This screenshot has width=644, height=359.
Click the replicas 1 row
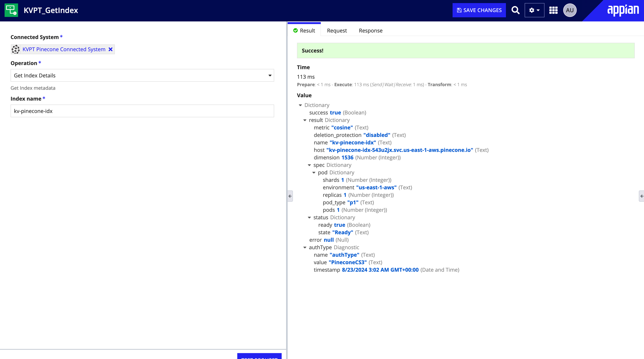(358, 195)
